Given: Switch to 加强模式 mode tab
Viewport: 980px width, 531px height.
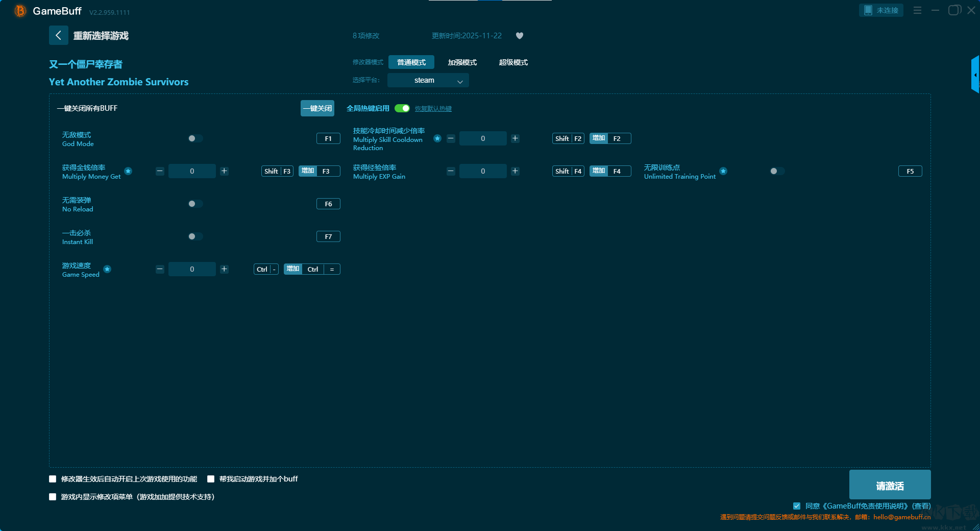Looking at the screenshot, I should [462, 62].
